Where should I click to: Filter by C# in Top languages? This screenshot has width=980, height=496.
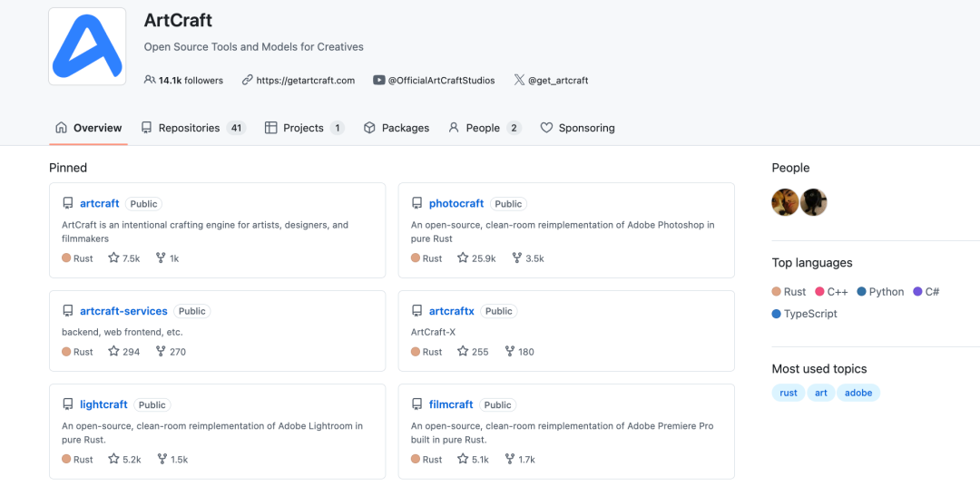click(926, 292)
